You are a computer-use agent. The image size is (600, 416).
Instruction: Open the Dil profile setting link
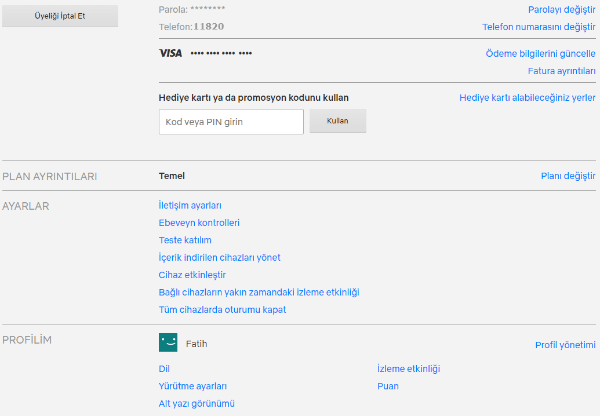164,369
